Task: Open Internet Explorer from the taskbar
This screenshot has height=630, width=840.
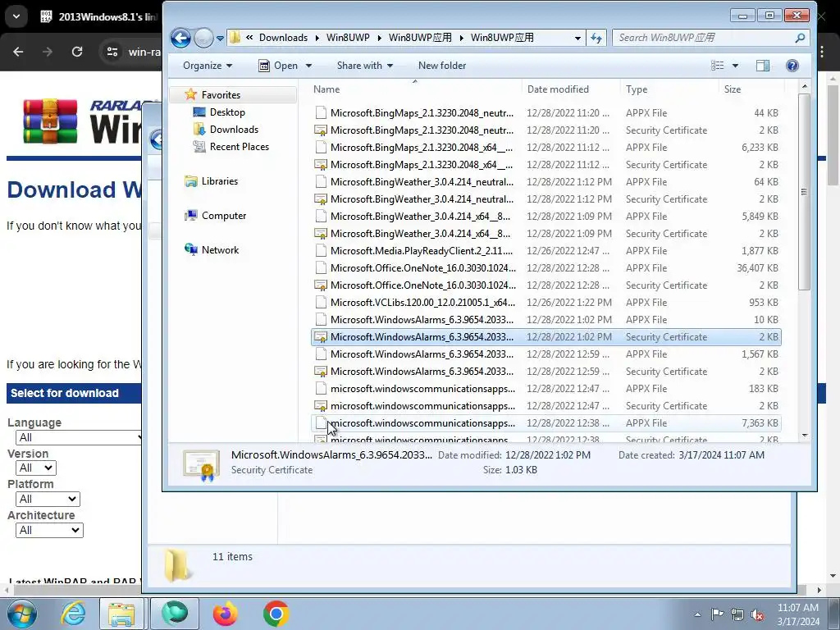Action: click(x=73, y=614)
